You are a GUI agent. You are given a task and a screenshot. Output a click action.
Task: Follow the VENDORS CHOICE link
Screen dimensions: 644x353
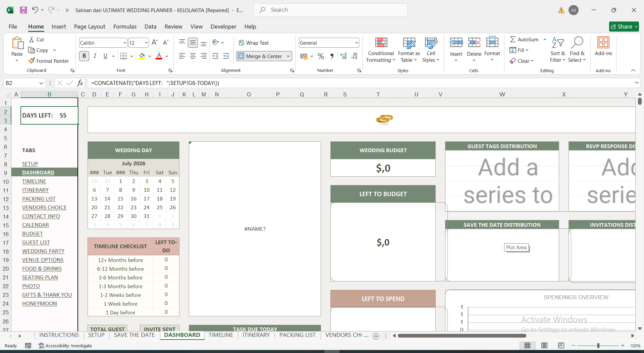point(44,207)
